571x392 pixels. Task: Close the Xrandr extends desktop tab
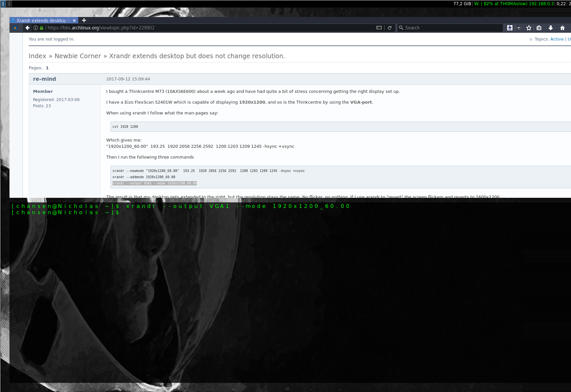pyautogui.click(x=74, y=20)
